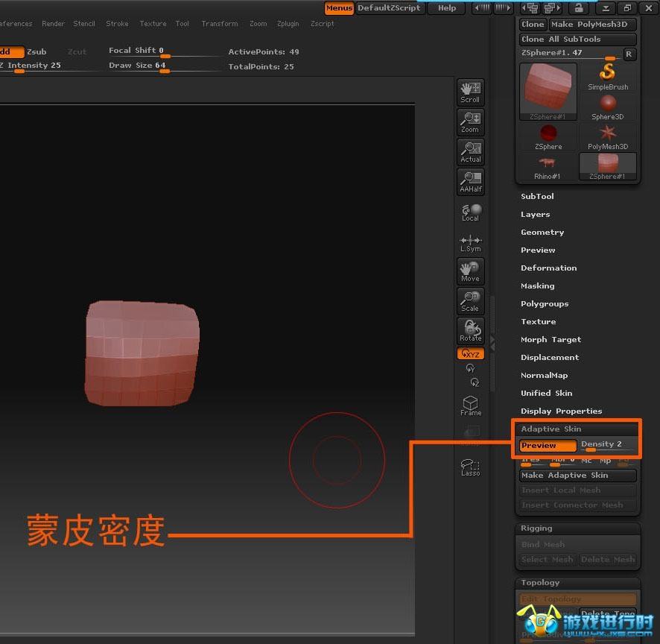Enable Zsub sculpt mode
This screenshot has width=660, height=644.
coord(37,52)
